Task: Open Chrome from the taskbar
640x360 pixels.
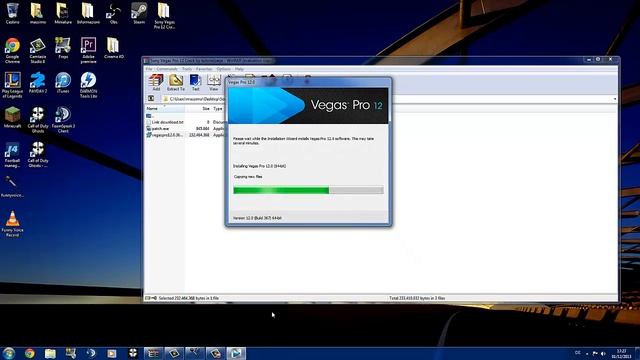Action: pos(29,353)
